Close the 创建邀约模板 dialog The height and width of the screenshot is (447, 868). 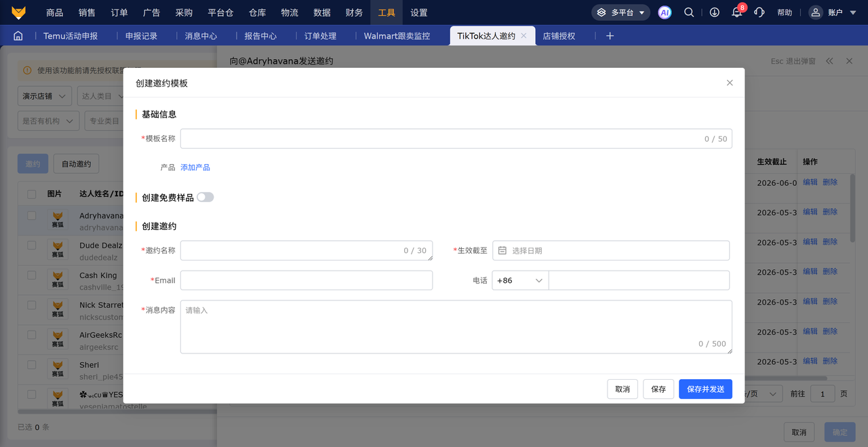click(x=730, y=83)
